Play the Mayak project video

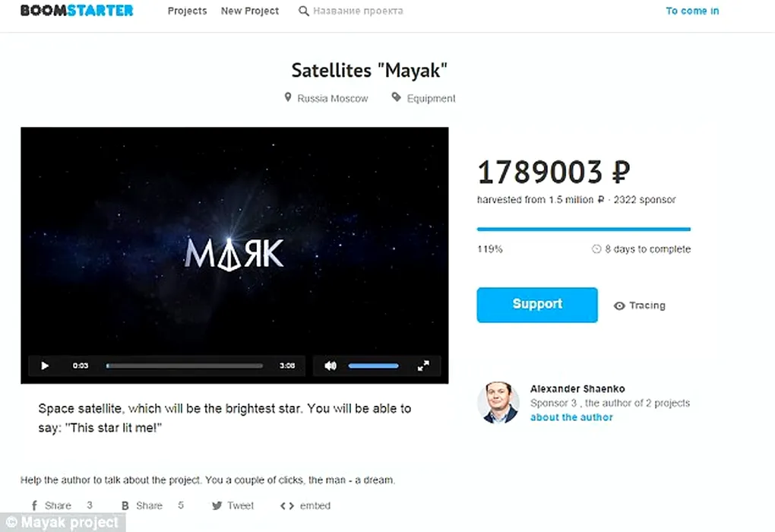45,366
